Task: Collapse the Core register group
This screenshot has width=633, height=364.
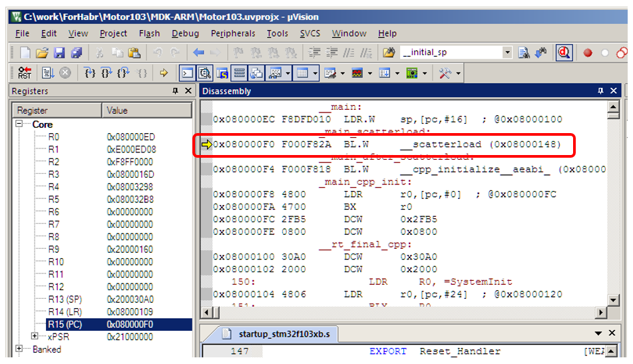Action: point(19,124)
